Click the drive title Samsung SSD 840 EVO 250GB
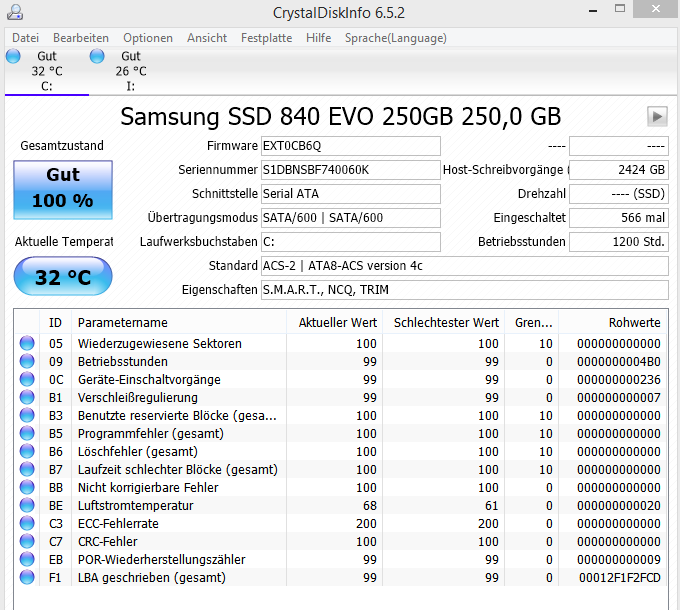This screenshot has height=610, width=680. click(340, 116)
